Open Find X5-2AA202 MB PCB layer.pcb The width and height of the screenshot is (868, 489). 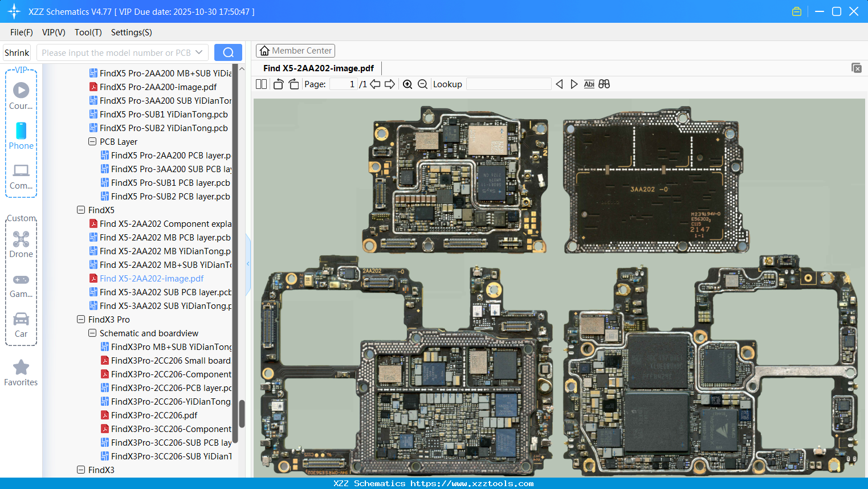[x=160, y=237]
